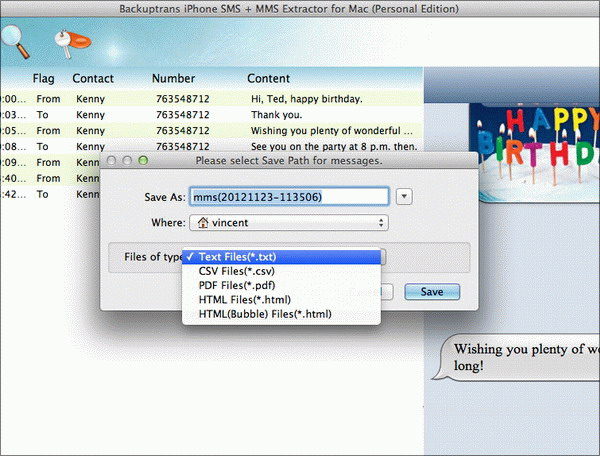Select 'Wishing you plenty of wonderful' row
This screenshot has width=600, height=456.
pos(212,130)
